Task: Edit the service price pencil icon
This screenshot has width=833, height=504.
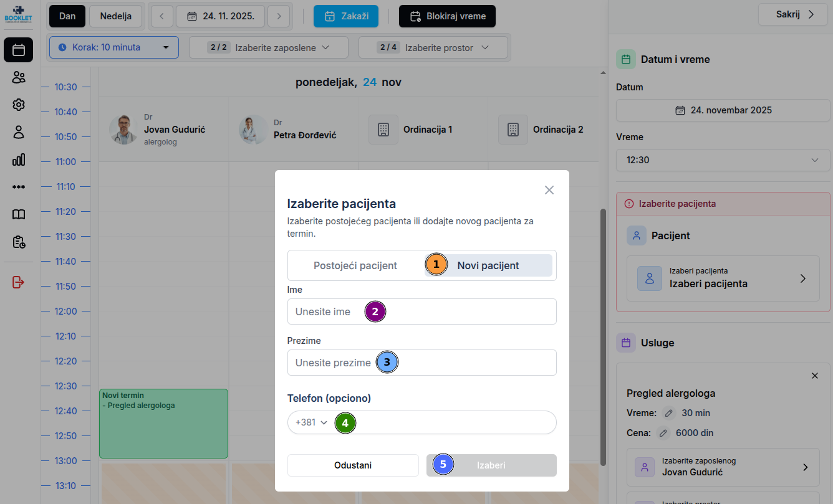Action: (x=663, y=433)
